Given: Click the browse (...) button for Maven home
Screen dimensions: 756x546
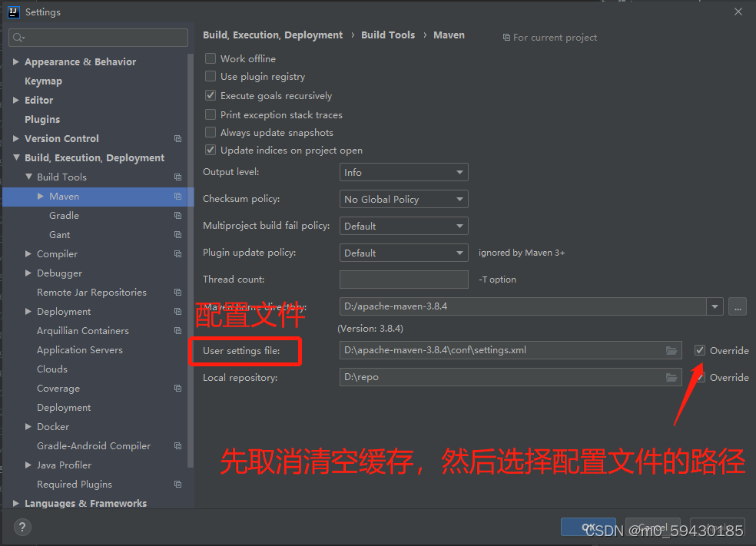Looking at the screenshot, I should 738,306.
